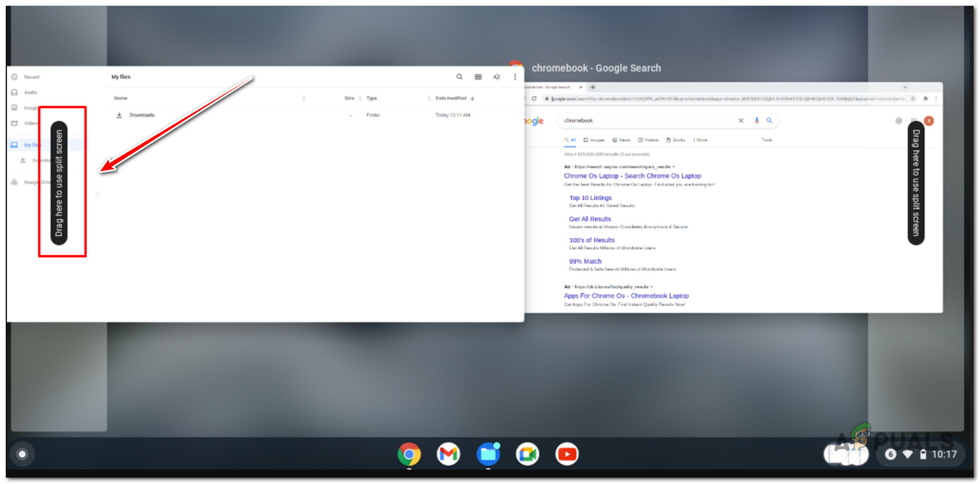Switch to Books results tab
The image size is (980, 484).
(676, 140)
